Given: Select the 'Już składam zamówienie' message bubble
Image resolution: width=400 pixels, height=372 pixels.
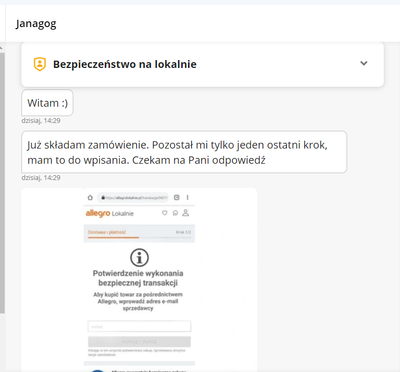Looking at the screenshot, I should [184, 152].
